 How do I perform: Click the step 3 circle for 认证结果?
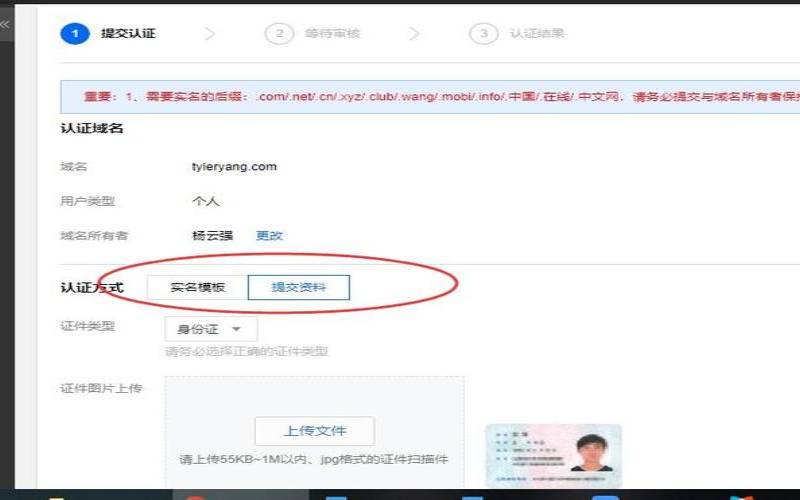pos(483,33)
